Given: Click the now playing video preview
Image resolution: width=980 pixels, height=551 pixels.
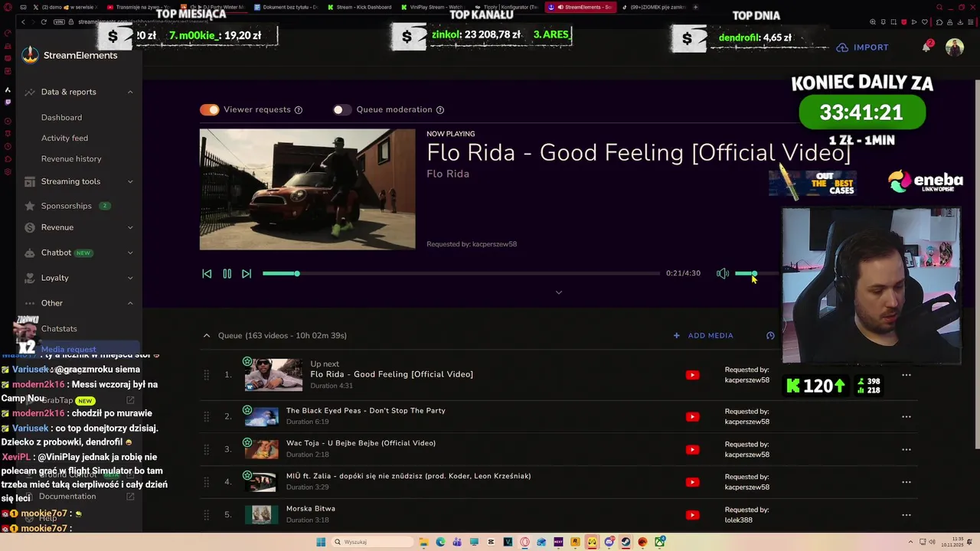Looking at the screenshot, I should pos(308,189).
